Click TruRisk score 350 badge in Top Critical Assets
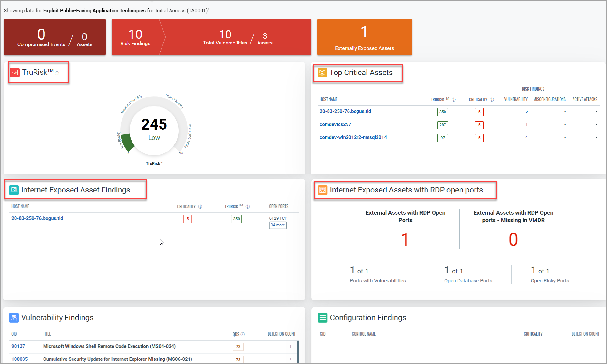 443,112
